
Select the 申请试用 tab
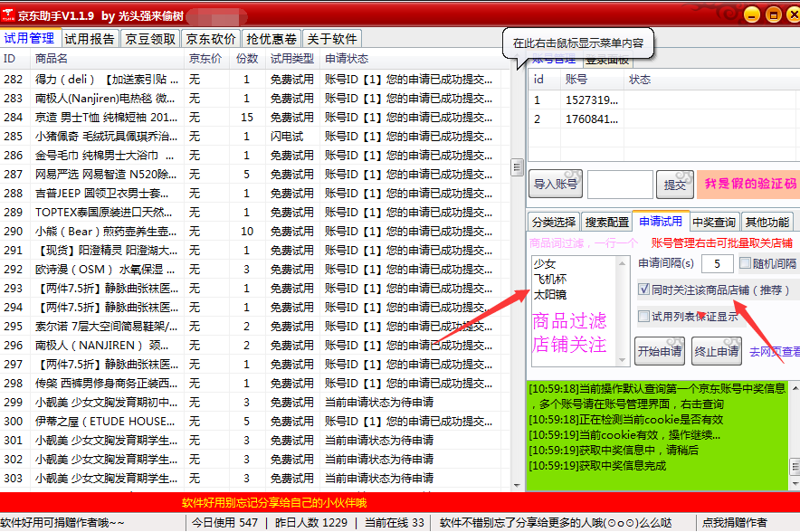pos(661,221)
